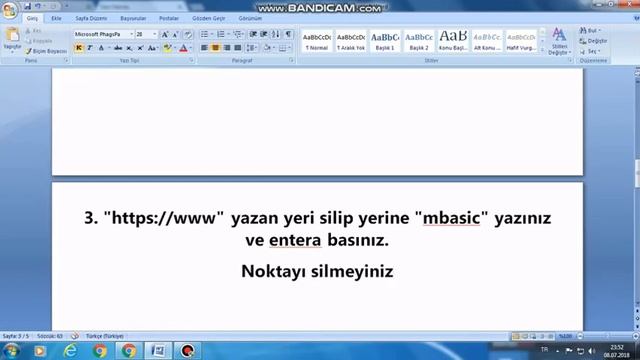Click the language indicator Türkçe (Türkiye)
Screen dimensions: 640x360
click(104, 336)
